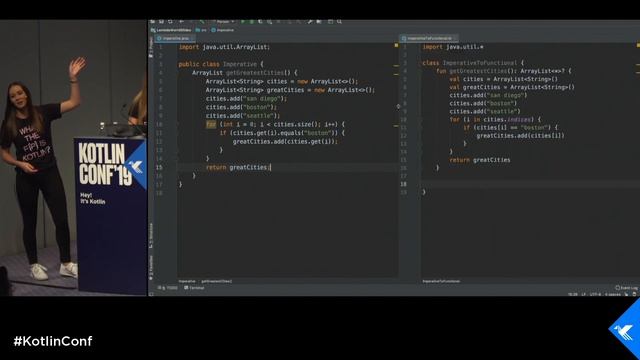Click the cursor line:column position indicator
Viewport: 640px width, 360px height.
[x=572, y=294]
